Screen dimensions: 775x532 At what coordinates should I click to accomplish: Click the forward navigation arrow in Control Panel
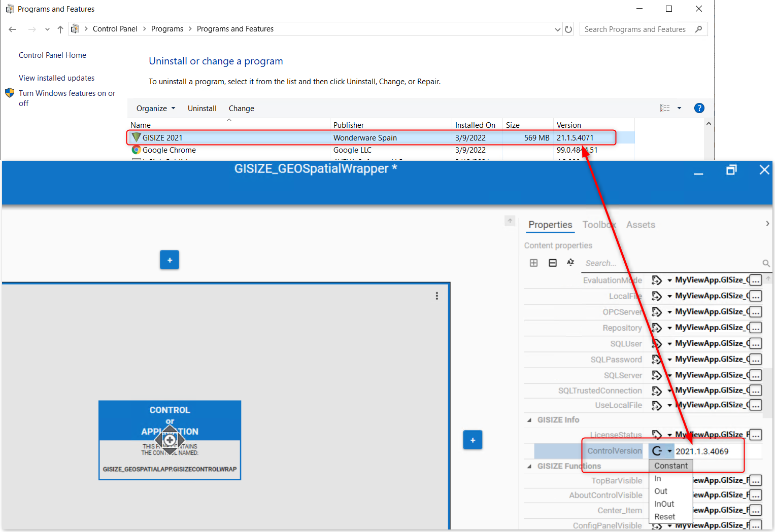(32, 29)
